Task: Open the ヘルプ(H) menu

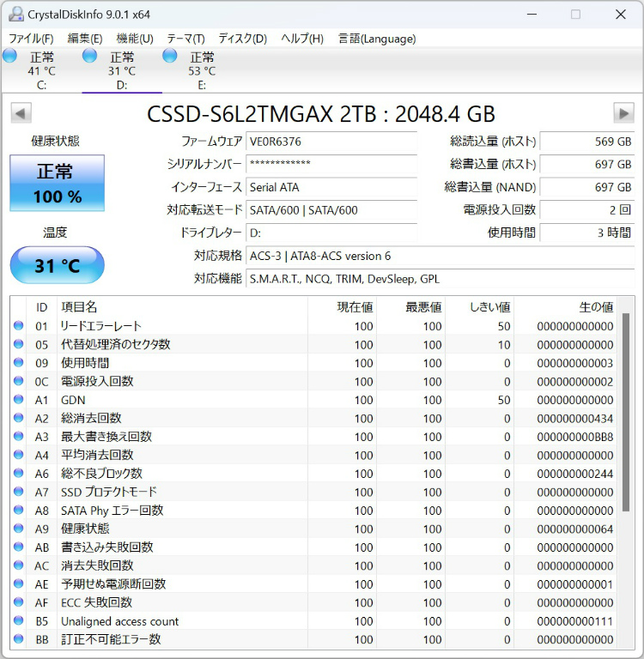Action: click(302, 39)
